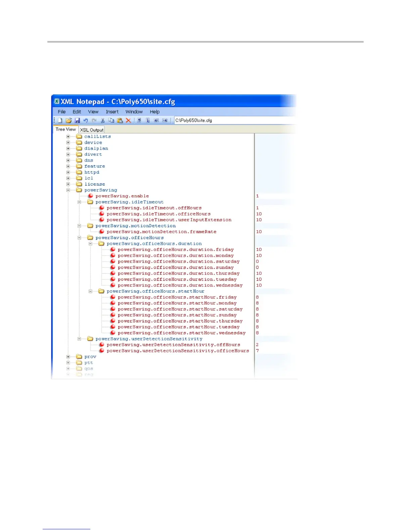Viewport: 411px width, 532px height.
Task: Delete the selected node with the red X
Action: 128,120
